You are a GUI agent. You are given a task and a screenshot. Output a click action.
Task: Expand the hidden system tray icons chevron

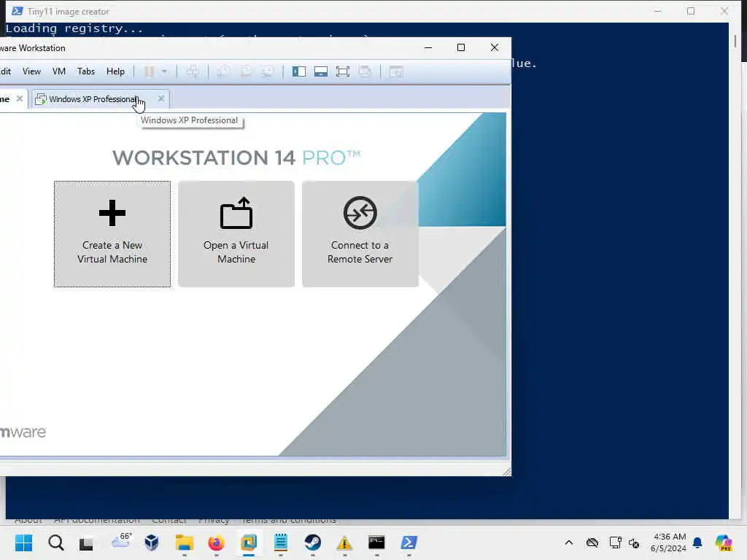point(569,542)
